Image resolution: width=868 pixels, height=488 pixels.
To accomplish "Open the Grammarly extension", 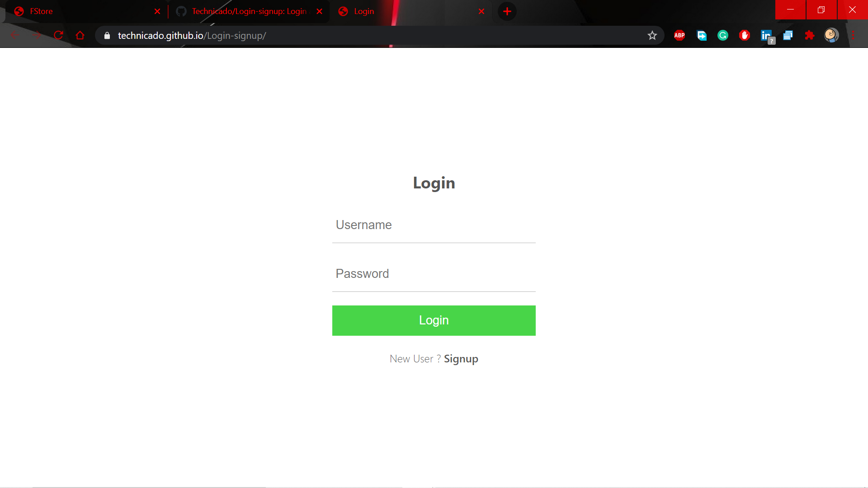I will 723,35.
